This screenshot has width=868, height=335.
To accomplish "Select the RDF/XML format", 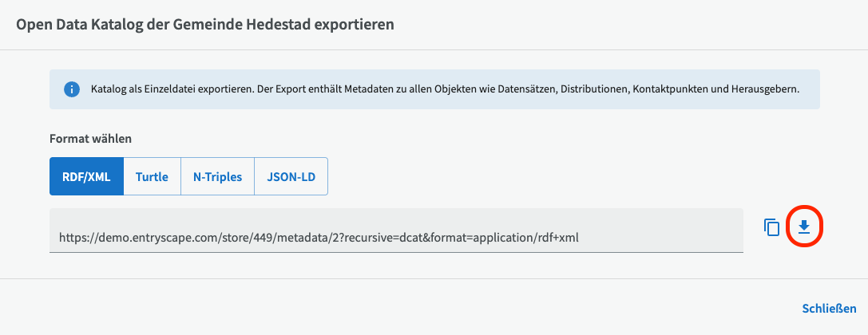I will point(86,176).
